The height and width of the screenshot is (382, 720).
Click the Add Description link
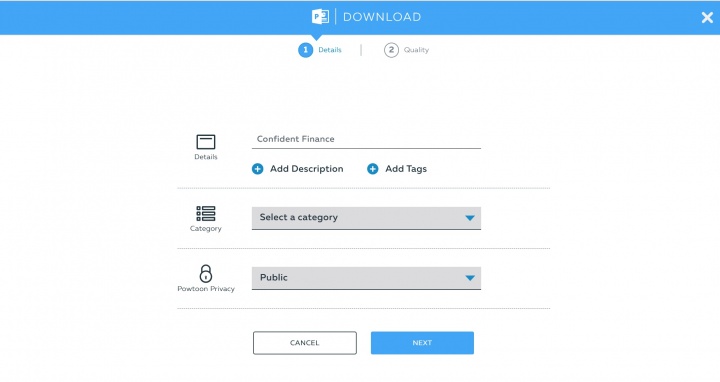(306, 169)
